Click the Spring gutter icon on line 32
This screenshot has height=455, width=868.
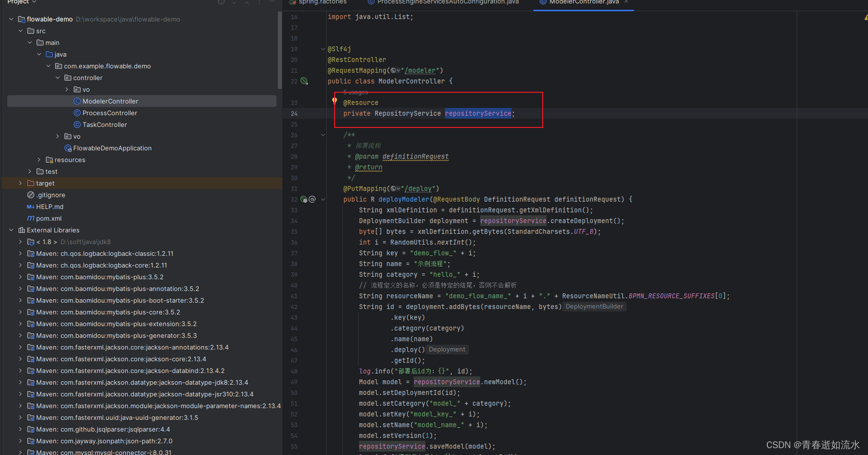304,199
